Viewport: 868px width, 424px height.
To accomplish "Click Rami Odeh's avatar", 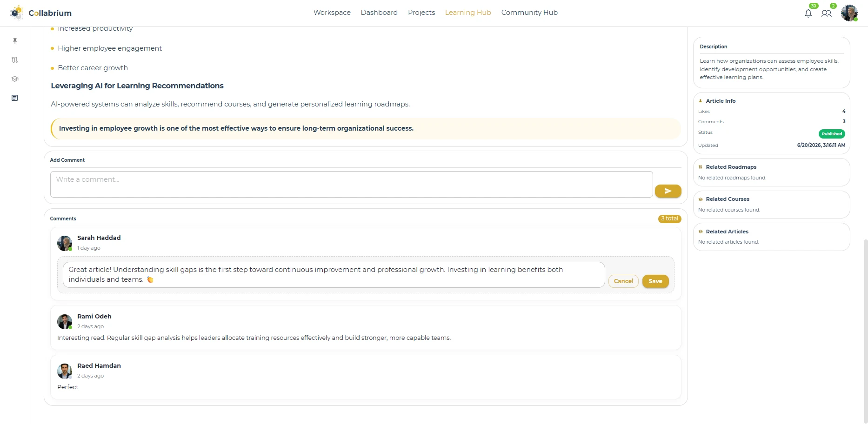I will click(x=65, y=322).
